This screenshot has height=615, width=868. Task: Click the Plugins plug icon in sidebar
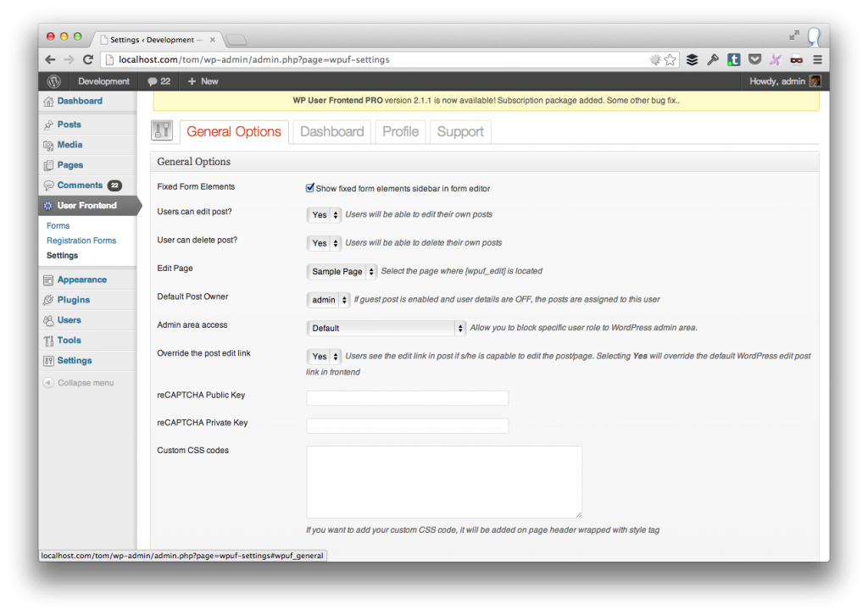48,300
